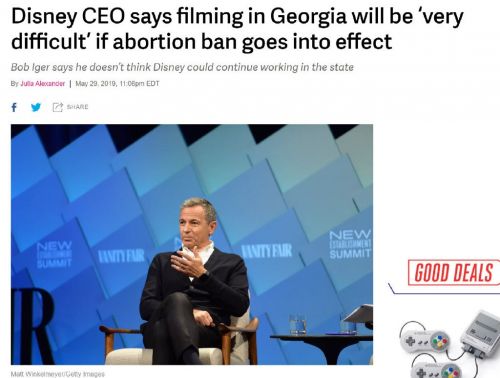This screenshot has height=378, width=500.
Task: Click the article headline about Disney CEO
Action: click(x=237, y=29)
